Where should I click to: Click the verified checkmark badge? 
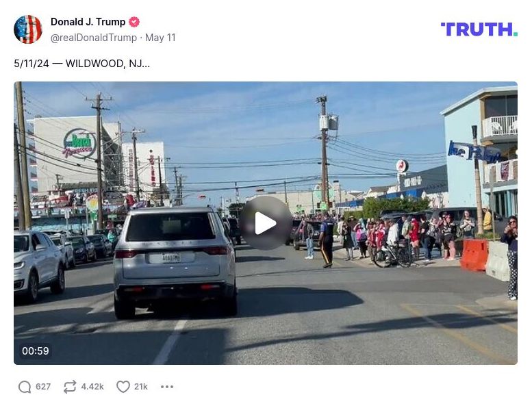134,22
